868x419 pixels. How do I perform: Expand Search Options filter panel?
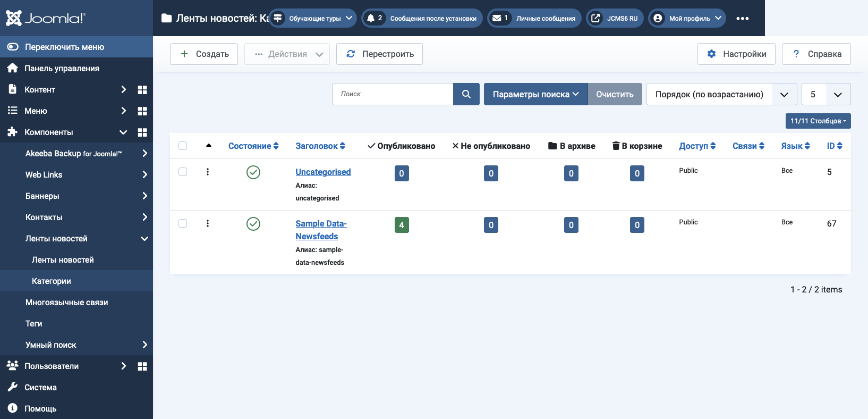(535, 94)
